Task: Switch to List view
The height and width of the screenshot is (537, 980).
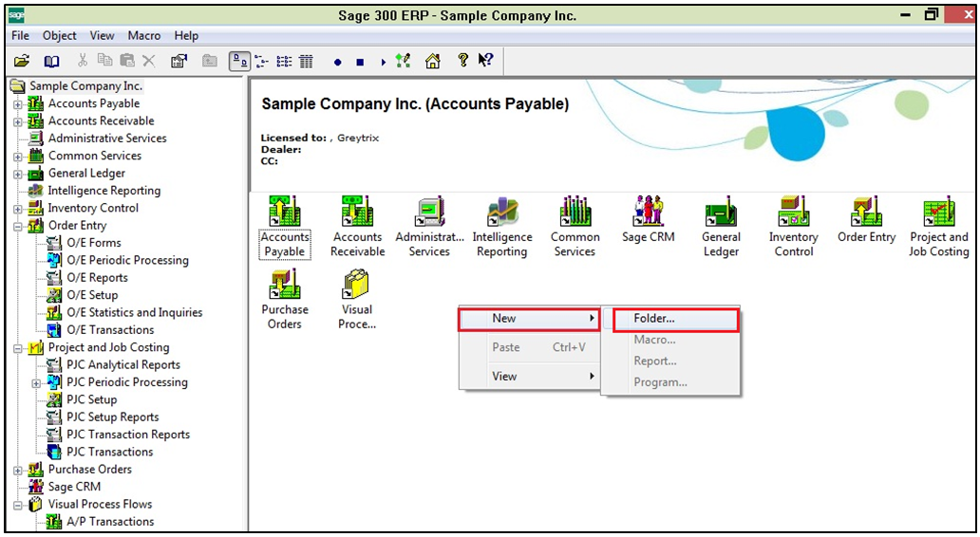Action: click(x=284, y=61)
